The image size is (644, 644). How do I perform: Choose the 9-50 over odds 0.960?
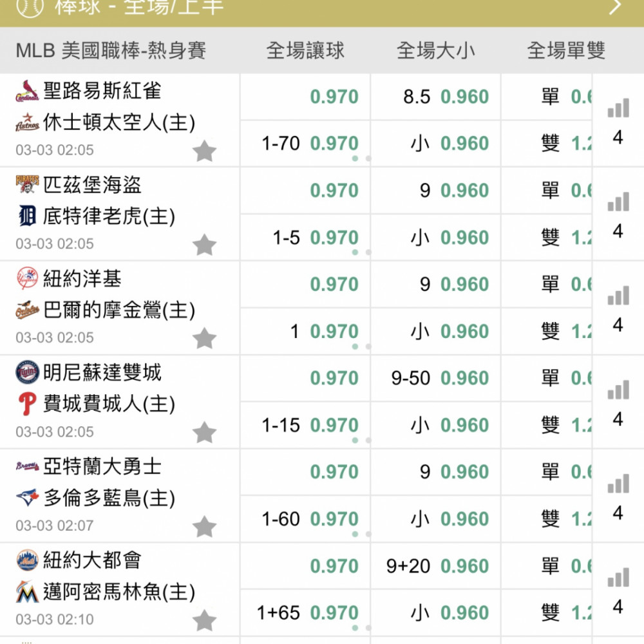[x=436, y=378]
